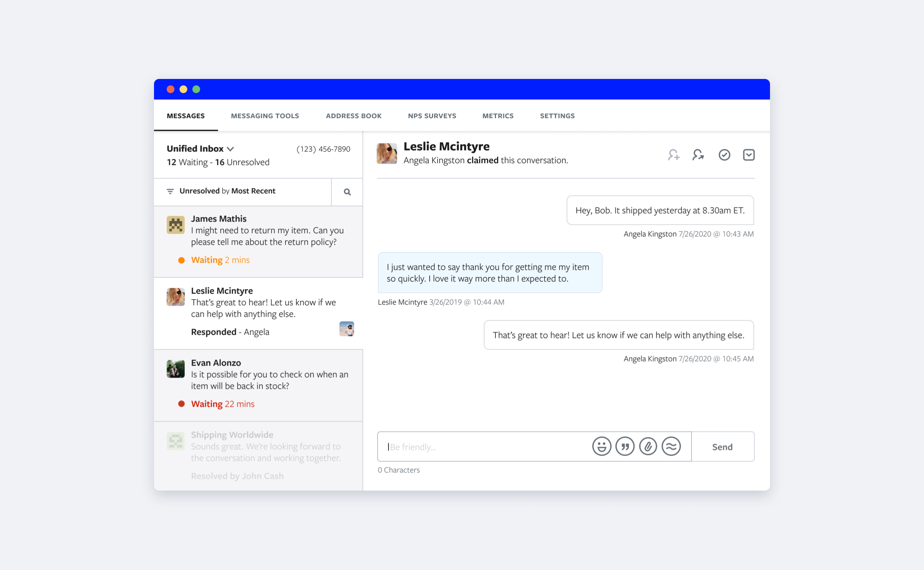The image size is (924, 570).
Task: Click the add person icon in conversation header
Action: pyautogui.click(x=673, y=155)
